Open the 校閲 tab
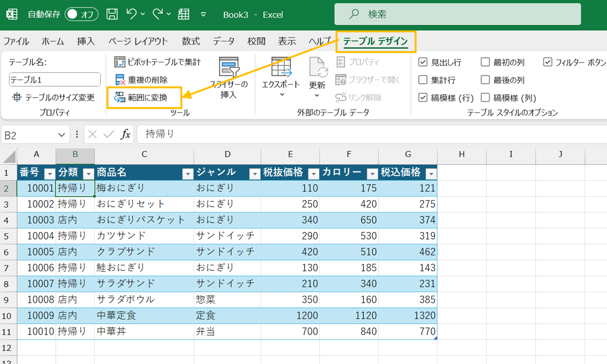Image resolution: width=607 pixels, height=364 pixels. 256,41
